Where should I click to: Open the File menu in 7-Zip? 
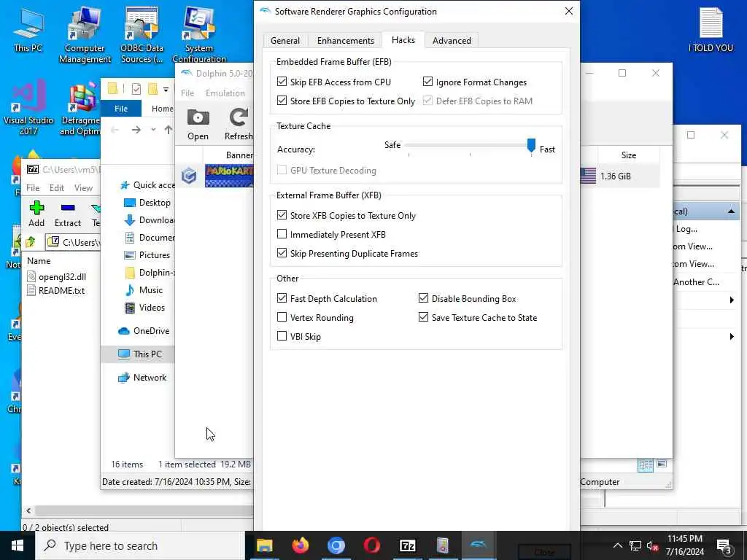click(x=33, y=187)
